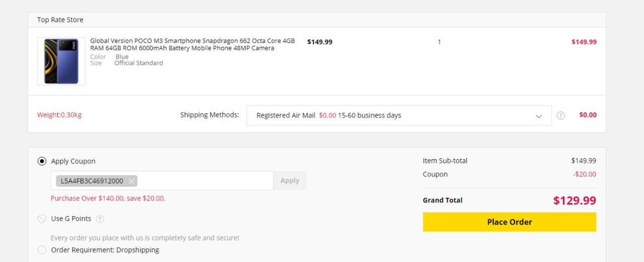Click the Apply coupon button

tap(290, 180)
